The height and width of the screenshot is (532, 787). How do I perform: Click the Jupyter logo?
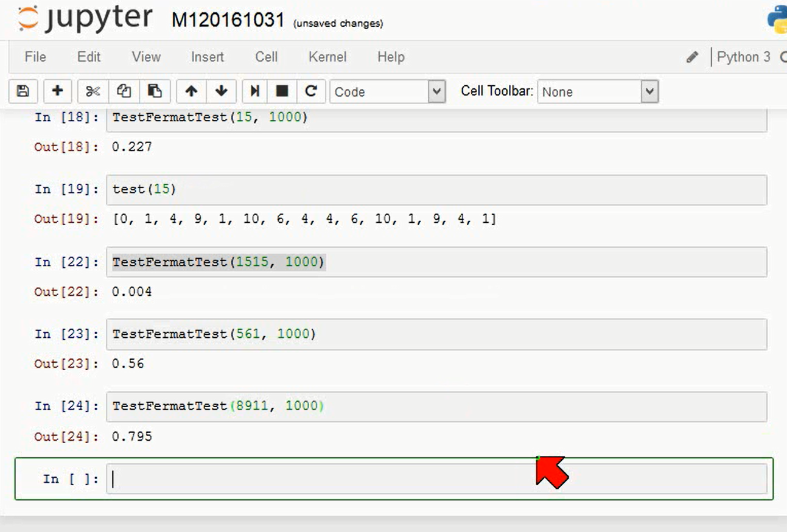click(x=85, y=18)
